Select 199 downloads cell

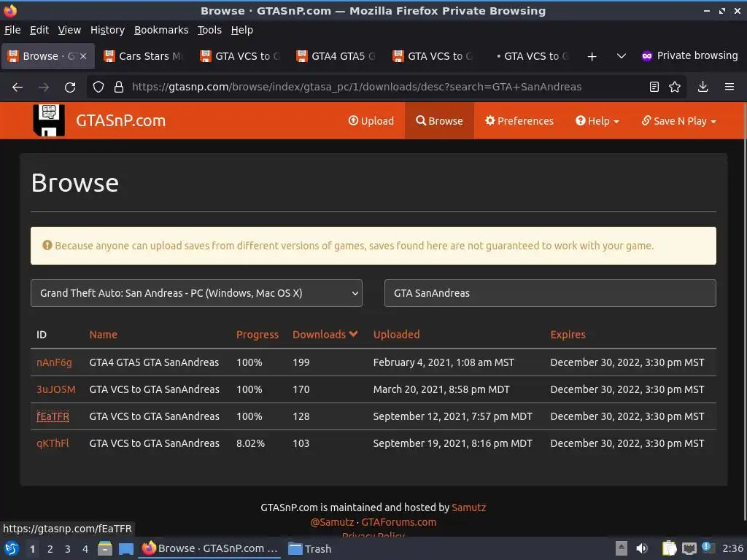pos(301,363)
